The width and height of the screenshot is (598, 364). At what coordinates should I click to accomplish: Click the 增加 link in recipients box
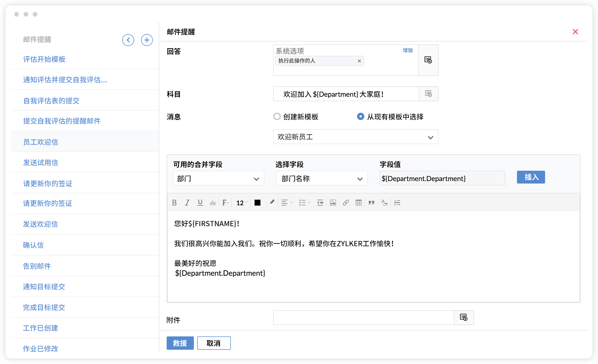tap(408, 50)
